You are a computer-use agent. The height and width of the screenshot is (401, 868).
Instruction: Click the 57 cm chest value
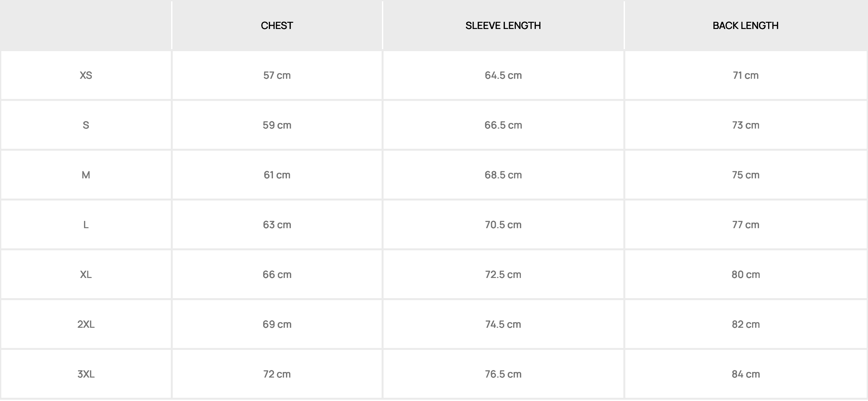tap(277, 75)
